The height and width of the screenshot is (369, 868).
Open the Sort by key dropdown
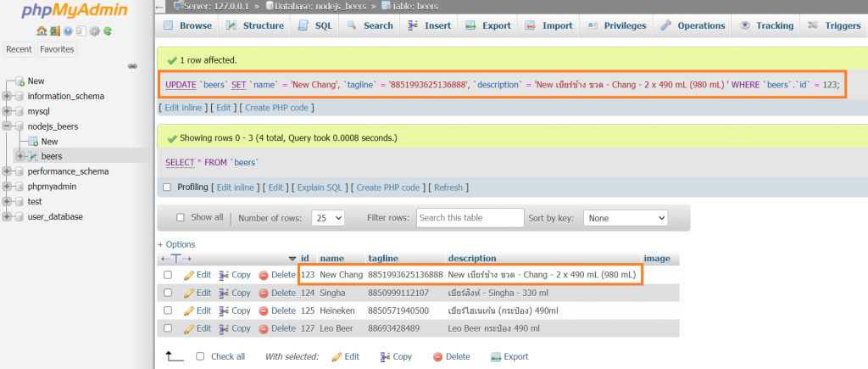[x=626, y=218]
